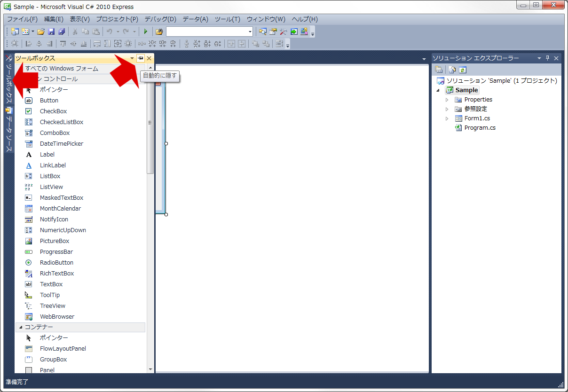Image resolution: width=568 pixels, height=392 pixels.
Task: Expand the Form1.cs node
Action: point(447,118)
